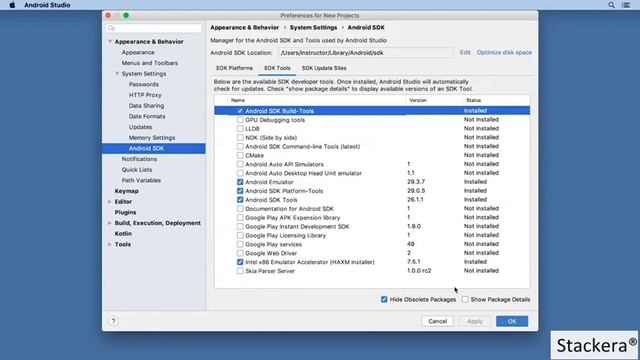Viewport: 640px width, 360px height.
Task: Enable the LLDB checkbox
Action: pyautogui.click(x=240, y=129)
